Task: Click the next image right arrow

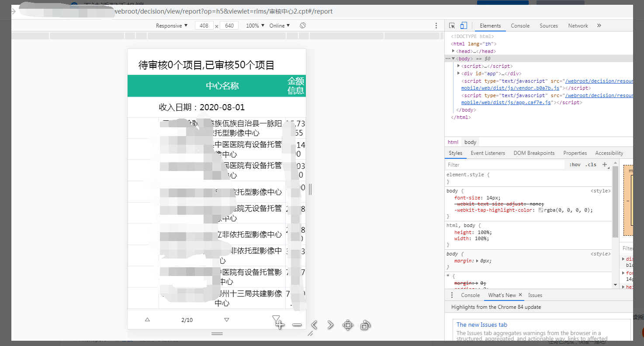Action: click(330, 325)
